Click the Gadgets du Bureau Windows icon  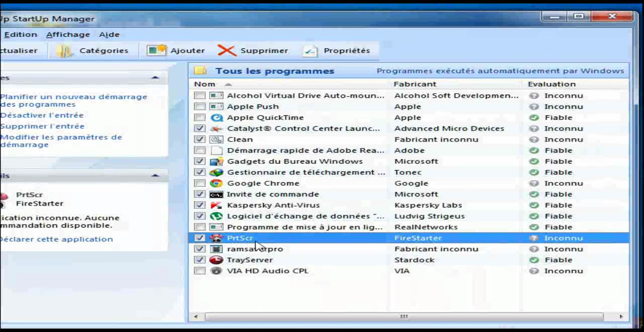216,161
